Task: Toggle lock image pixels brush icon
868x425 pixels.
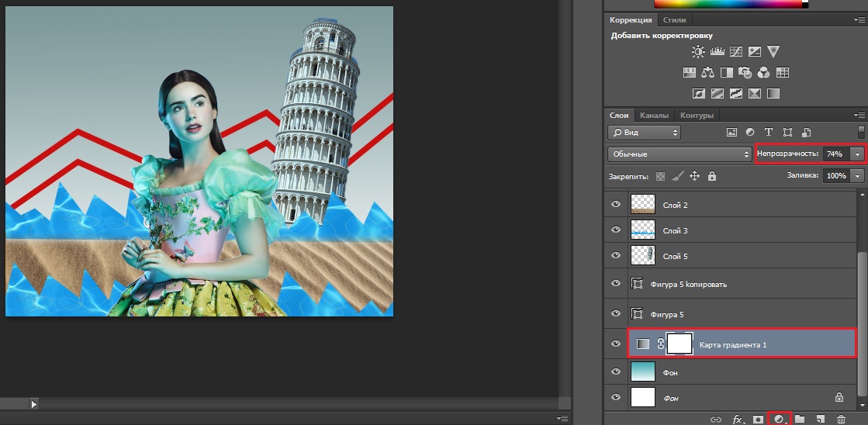Action: [678, 177]
